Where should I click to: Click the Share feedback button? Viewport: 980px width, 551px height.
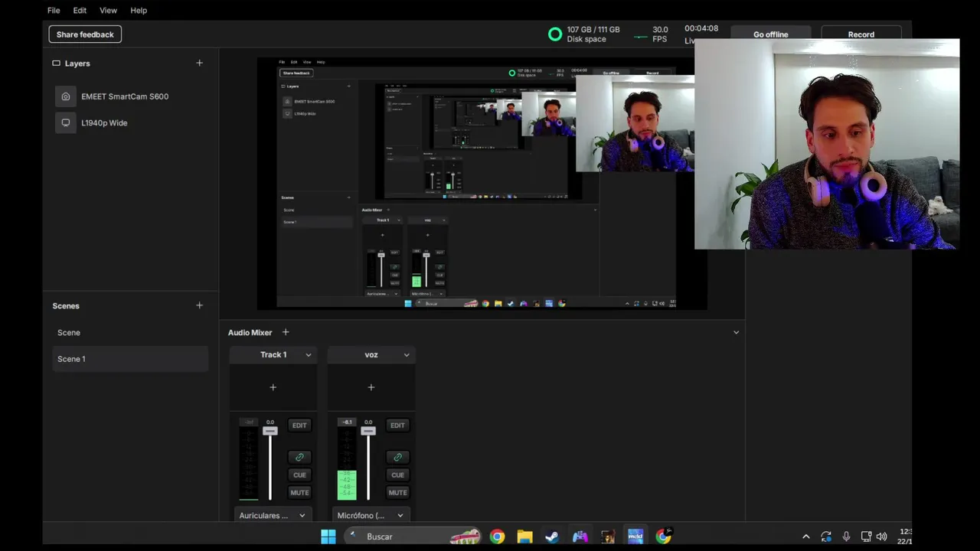coord(85,34)
